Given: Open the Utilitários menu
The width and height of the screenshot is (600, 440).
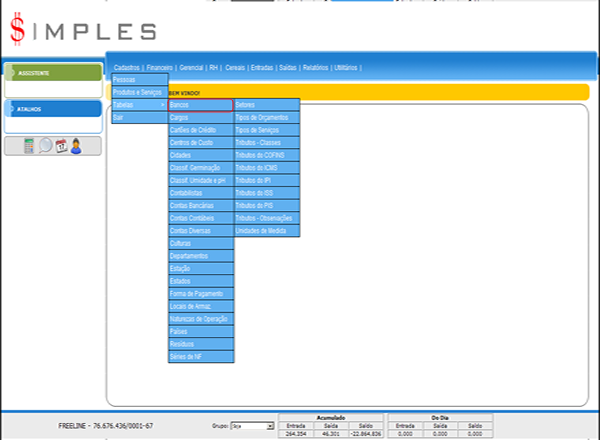Looking at the screenshot, I should point(346,67).
